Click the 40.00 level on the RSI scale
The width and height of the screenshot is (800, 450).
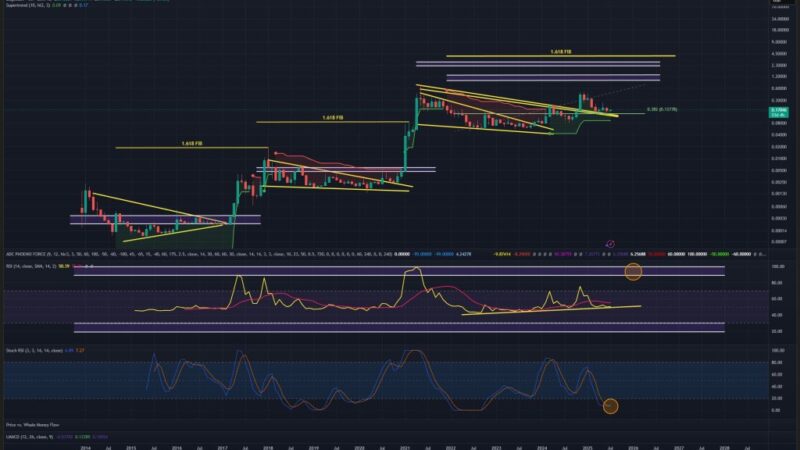(778, 315)
